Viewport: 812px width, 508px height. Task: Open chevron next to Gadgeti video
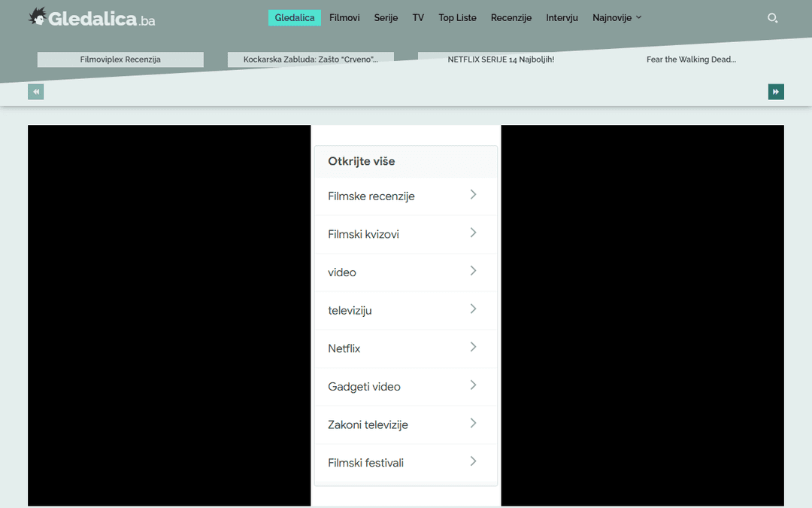(x=473, y=385)
